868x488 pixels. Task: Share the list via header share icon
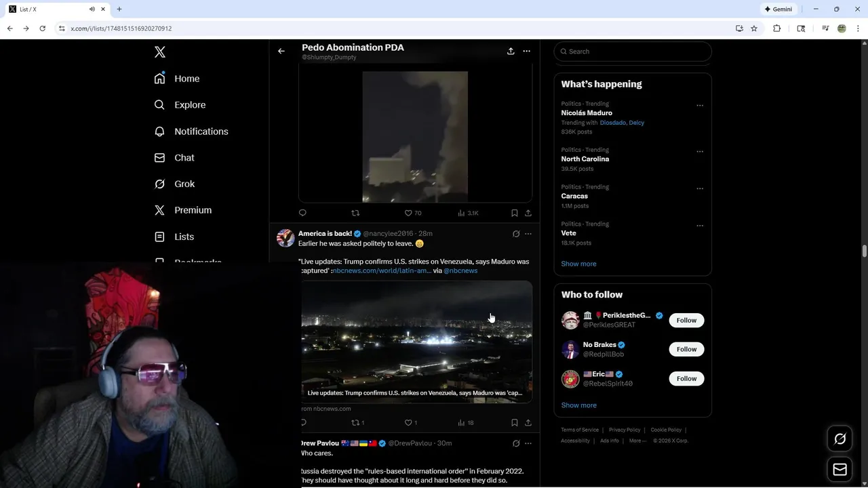click(x=511, y=51)
